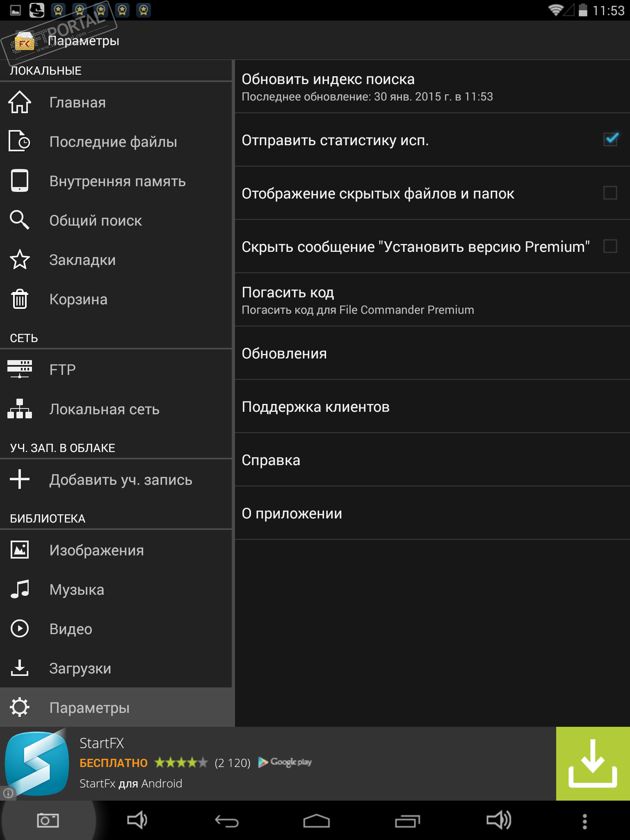The width and height of the screenshot is (630, 840).
Task: Enable showing hidden files and folders checkbox
Action: click(610, 193)
